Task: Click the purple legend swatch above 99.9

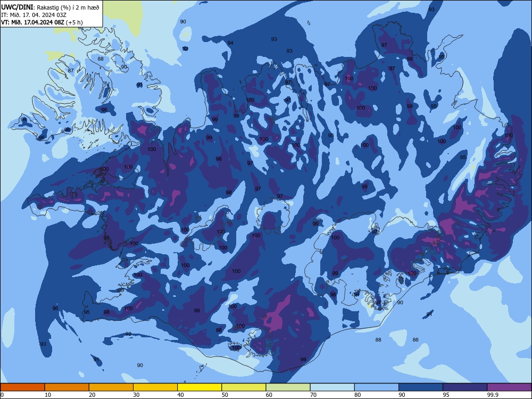Action: [509, 387]
